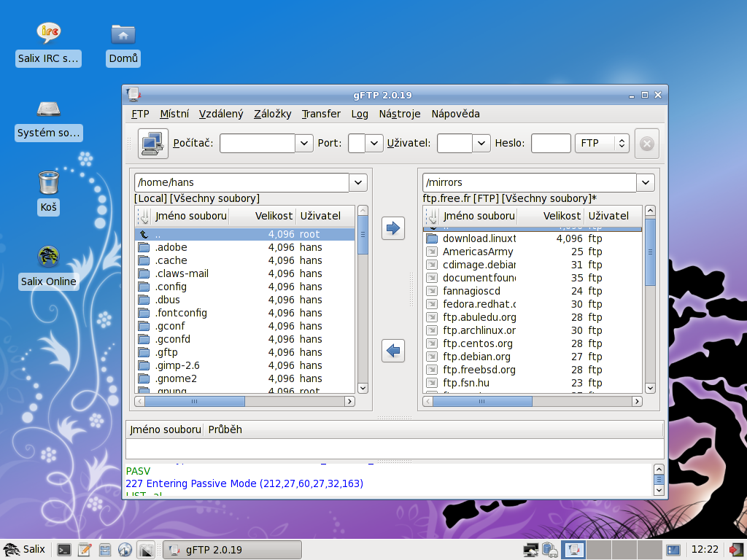Click the local pane horizontal scrollbar thumb
Image resolution: width=747 pixels, height=560 pixels.
(194, 402)
